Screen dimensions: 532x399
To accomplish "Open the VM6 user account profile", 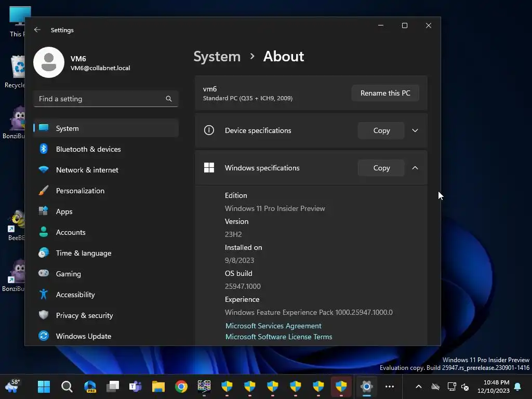I will [x=82, y=62].
